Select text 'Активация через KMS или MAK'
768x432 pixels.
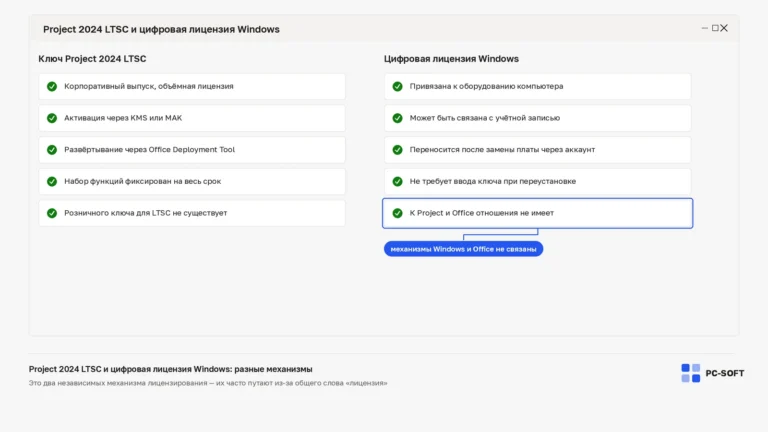coord(123,118)
